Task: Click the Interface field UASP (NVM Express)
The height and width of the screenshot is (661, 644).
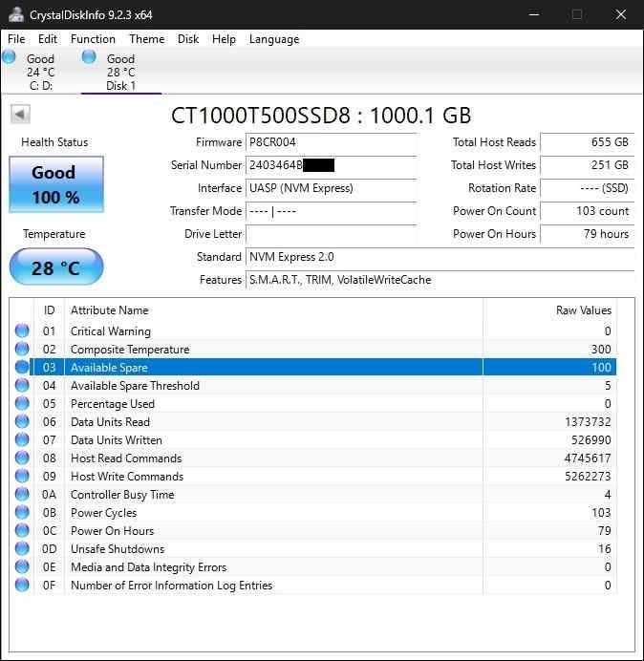Action: 331,187
